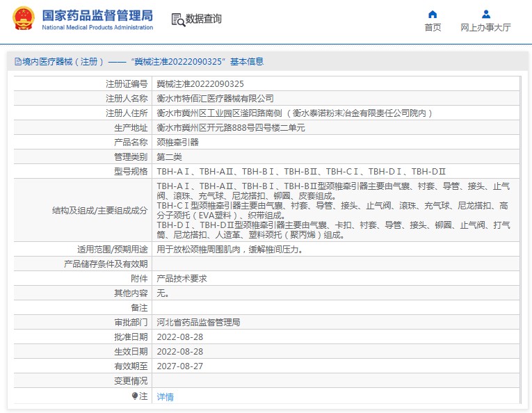Click 生产地址 row label
This screenshot has width=532, height=413.
(131, 127)
